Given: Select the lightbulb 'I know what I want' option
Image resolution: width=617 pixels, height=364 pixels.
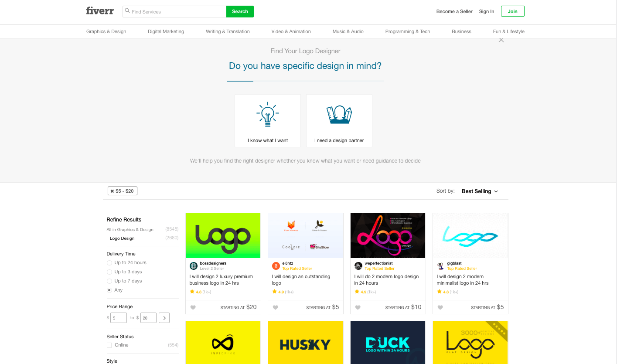Looking at the screenshot, I should [268, 121].
